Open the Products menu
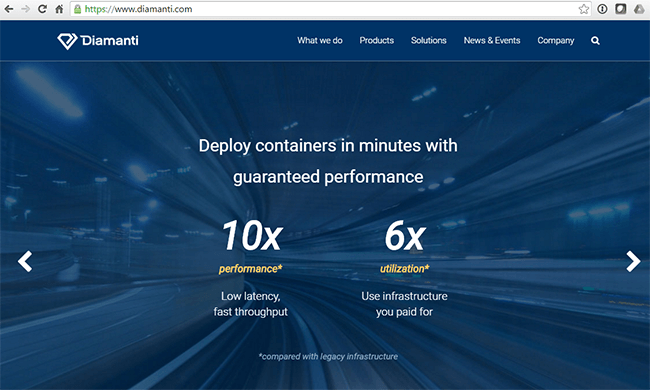This screenshot has width=650, height=390. (376, 40)
